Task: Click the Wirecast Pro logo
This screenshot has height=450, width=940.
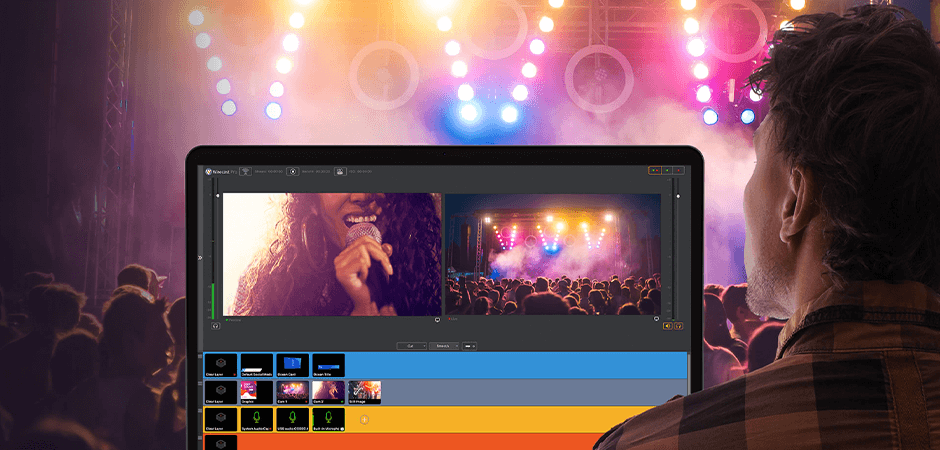Action: pos(221,171)
